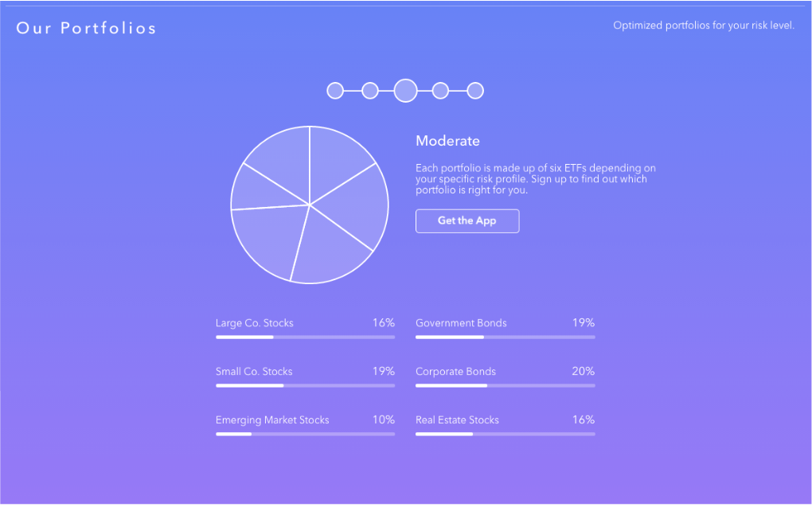Click the Our Portfolios heading
Viewport: 812px width, 507px height.
pos(86,28)
